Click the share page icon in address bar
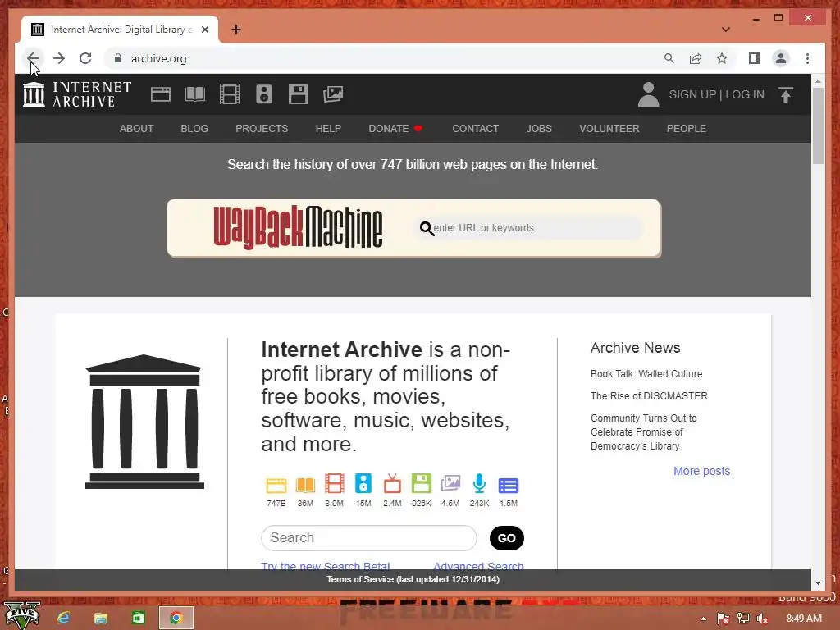The height and width of the screenshot is (630, 840). [x=696, y=58]
